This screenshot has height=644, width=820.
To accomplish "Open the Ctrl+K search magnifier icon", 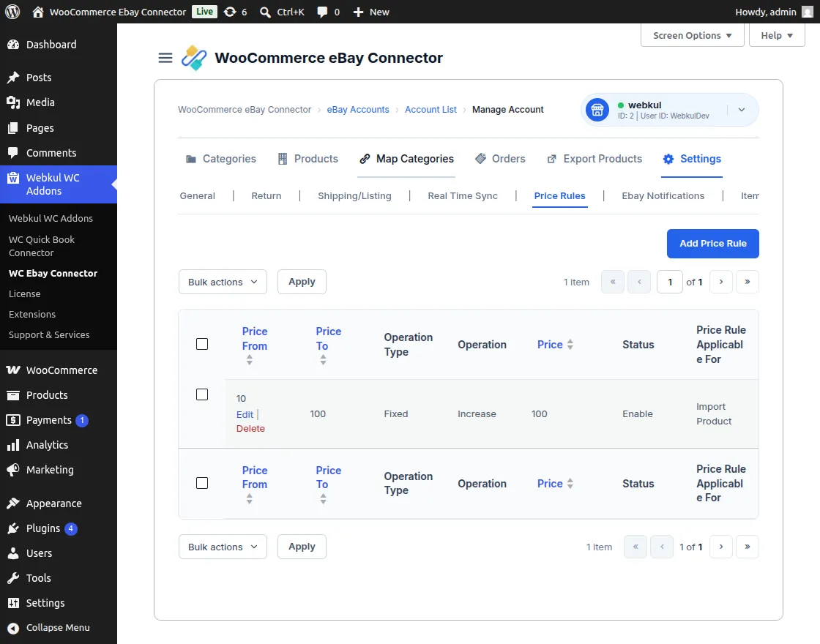I will point(265,12).
